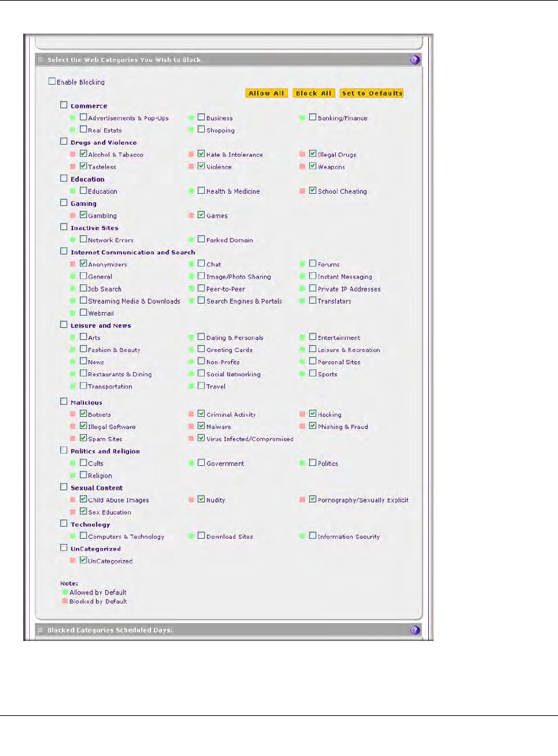
Task: Check the Business category
Action: [x=201, y=117]
